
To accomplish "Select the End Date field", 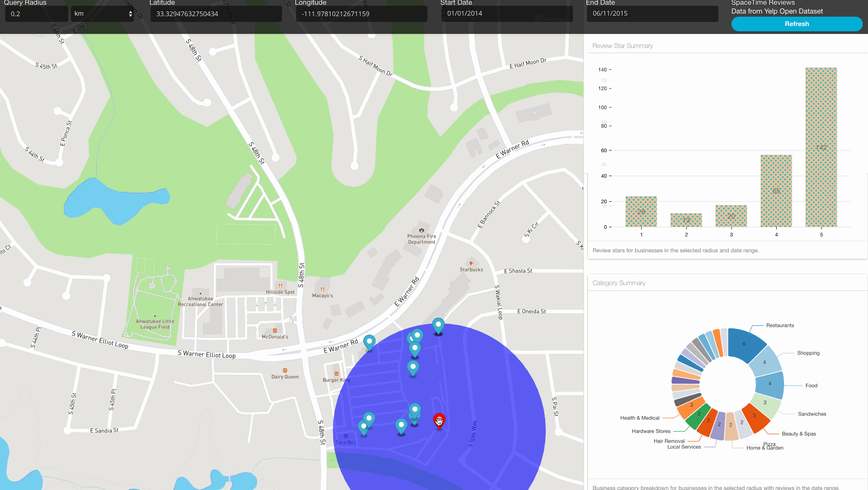I will (652, 14).
